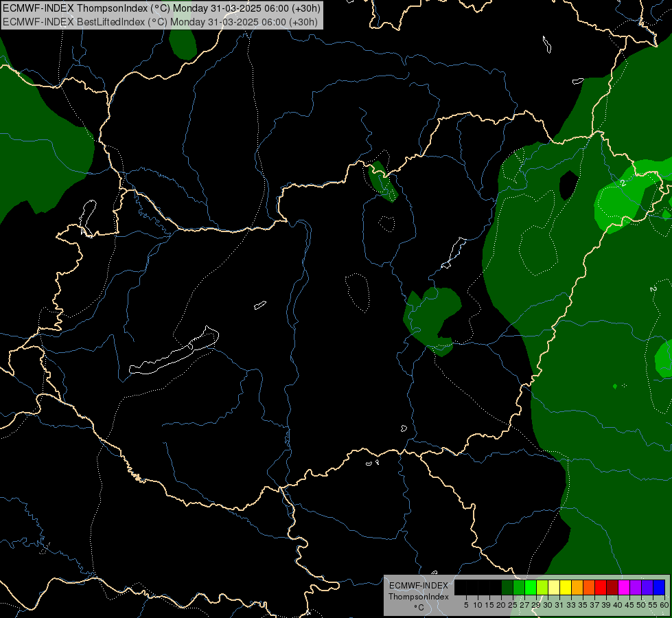The height and width of the screenshot is (618, 672).
Task: Click the bright green 27-29 legend swatch
Action: click(x=531, y=587)
